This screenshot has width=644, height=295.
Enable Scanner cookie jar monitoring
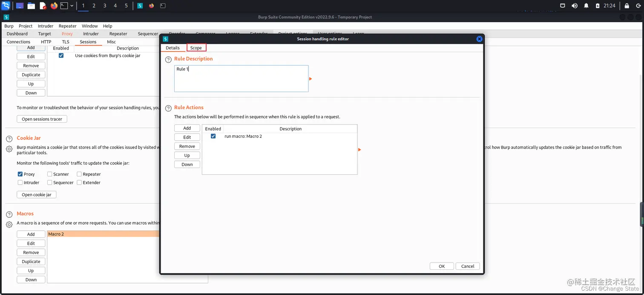point(50,174)
